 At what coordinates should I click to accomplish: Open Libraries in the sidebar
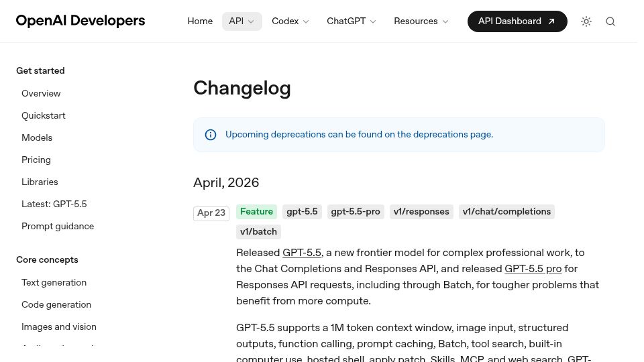pos(40,182)
